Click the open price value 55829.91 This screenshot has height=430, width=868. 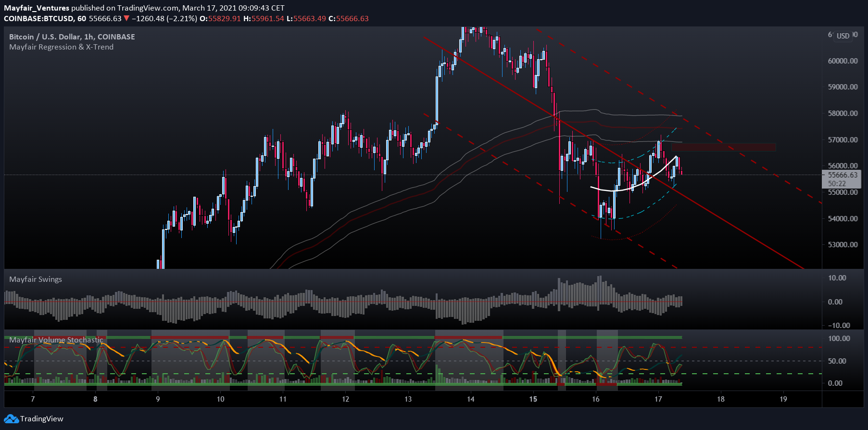coord(224,19)
